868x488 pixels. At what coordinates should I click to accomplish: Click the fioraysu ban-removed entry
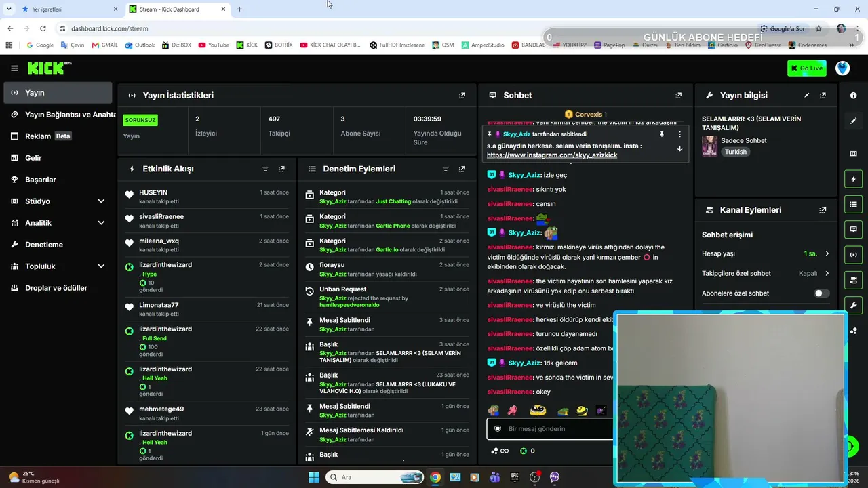(x=386, y=269)
